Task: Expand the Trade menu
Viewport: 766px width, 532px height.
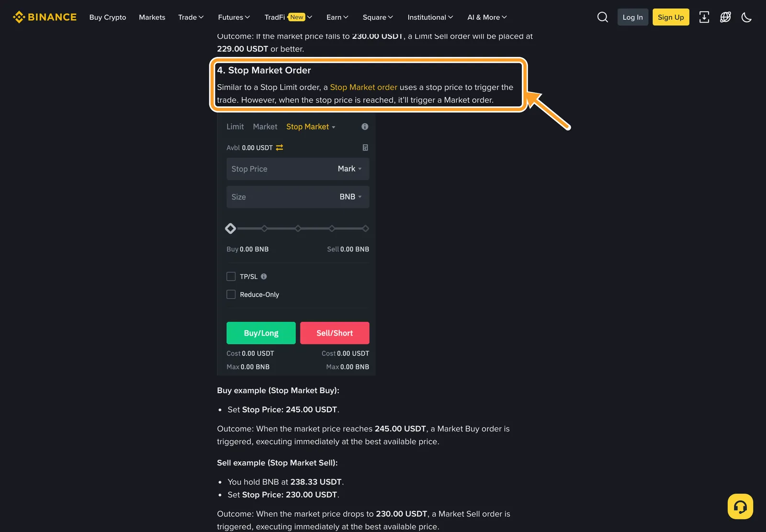Action: tap(191, 17)
